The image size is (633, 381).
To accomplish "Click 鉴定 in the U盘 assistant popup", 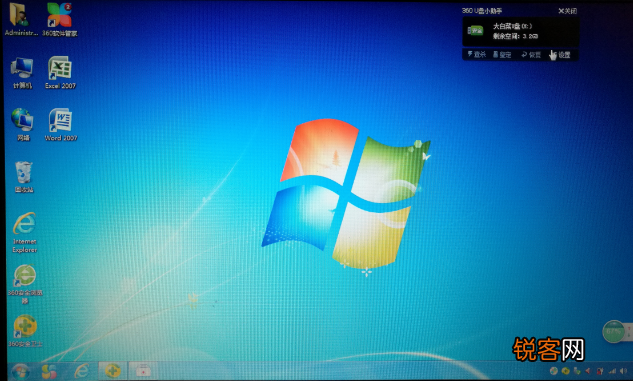I will pos(502,54).
